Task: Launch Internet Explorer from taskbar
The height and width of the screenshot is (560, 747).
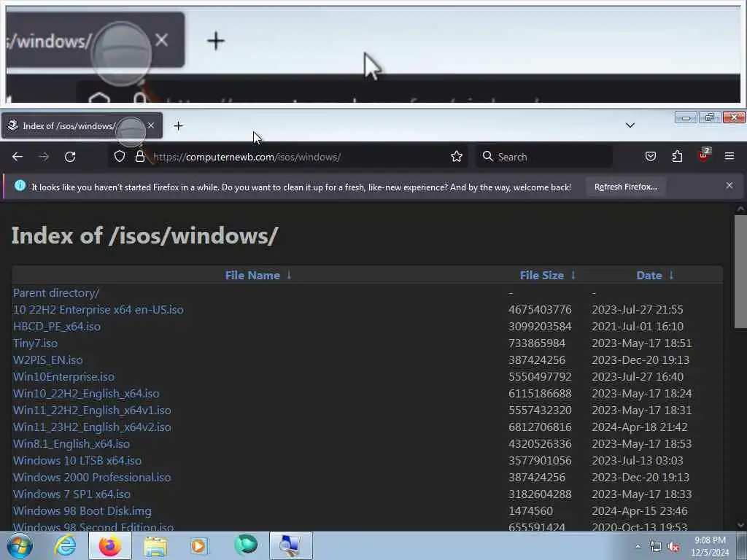Action: tap(65, 545)
